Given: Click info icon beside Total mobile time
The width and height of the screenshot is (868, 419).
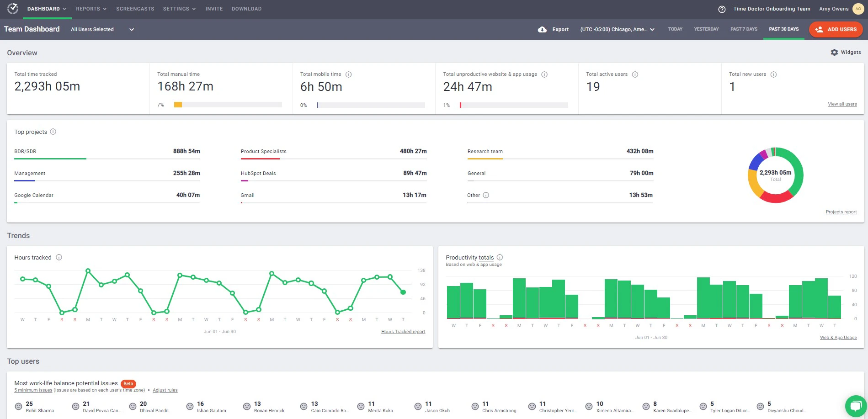Looking at the screenshot, I should click(348, 74).
